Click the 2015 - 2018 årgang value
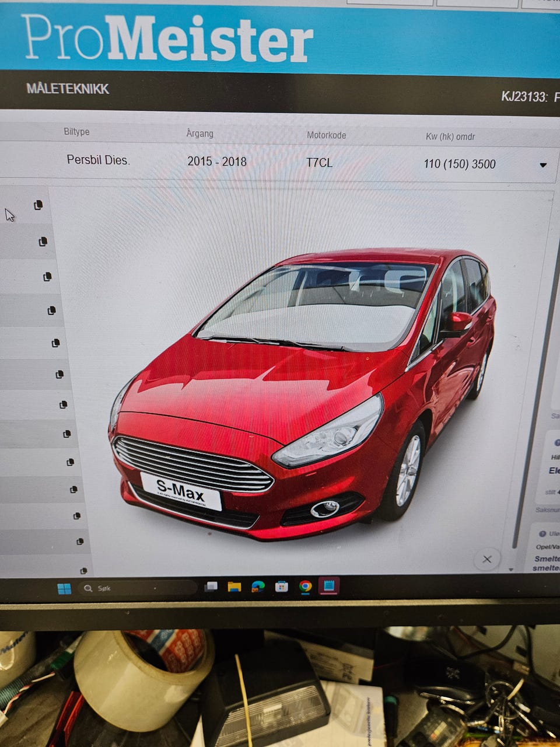560x747 pixels. click(217, 161)
